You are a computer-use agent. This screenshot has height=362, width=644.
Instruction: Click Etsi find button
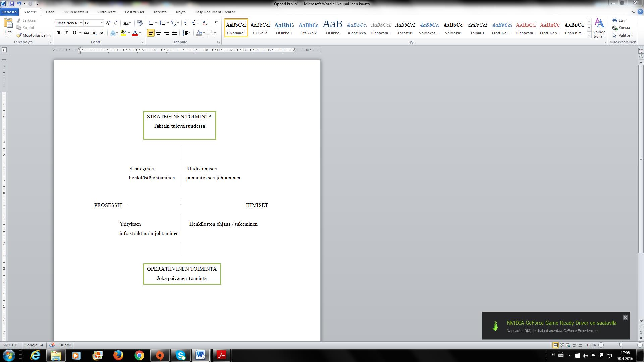point(620,20)
